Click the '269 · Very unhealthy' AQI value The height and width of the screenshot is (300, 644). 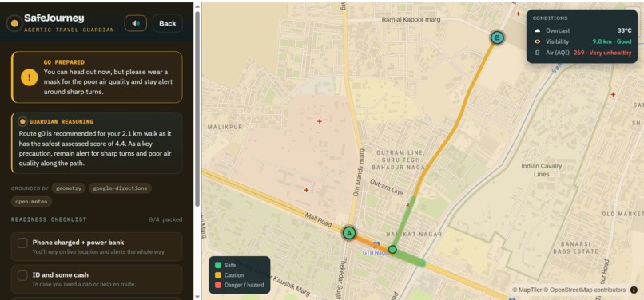click(602, 53)
